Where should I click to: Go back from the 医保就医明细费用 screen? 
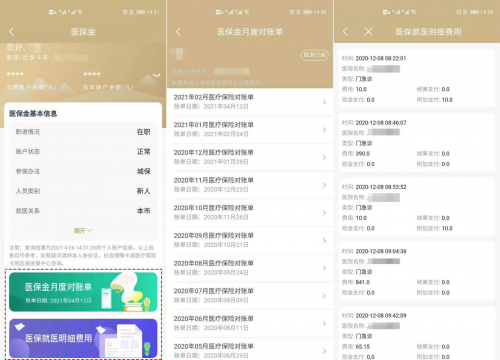(x=345, y=32)
